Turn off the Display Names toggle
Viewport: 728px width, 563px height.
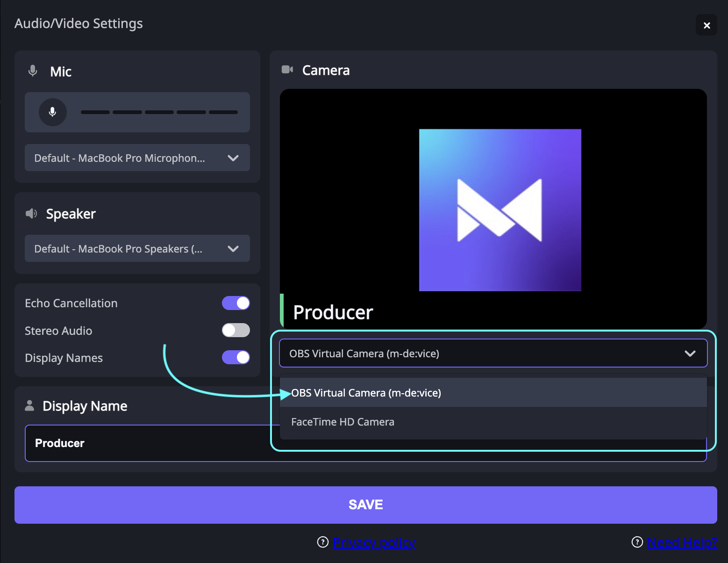(236, 357)
